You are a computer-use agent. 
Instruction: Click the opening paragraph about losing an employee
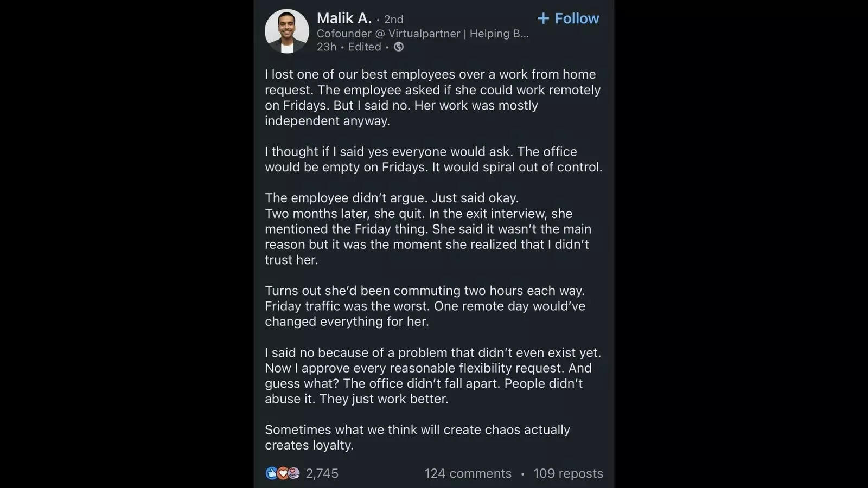[x=431, y=98]
